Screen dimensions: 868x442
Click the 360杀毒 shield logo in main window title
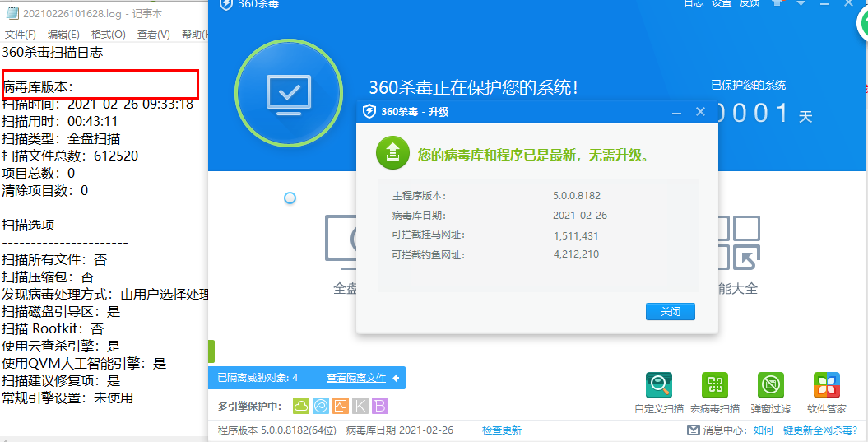pos(226,4)
